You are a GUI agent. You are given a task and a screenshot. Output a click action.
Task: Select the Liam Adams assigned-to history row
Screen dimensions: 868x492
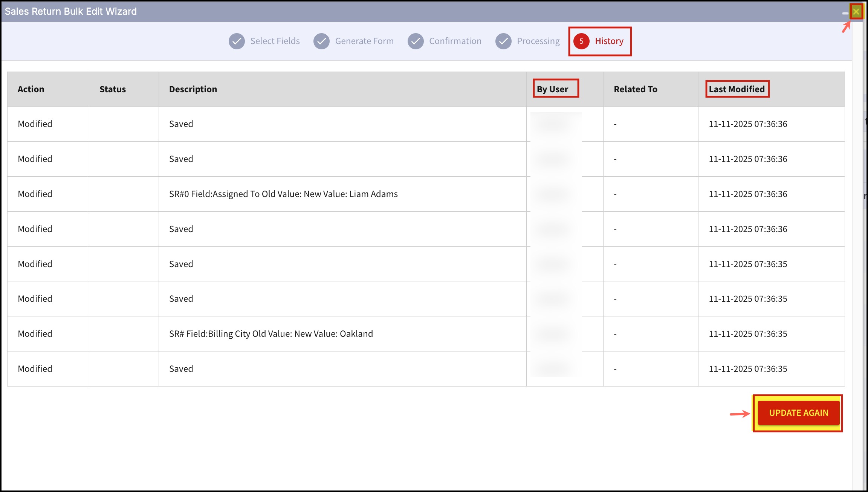click(x=283, y=194)
